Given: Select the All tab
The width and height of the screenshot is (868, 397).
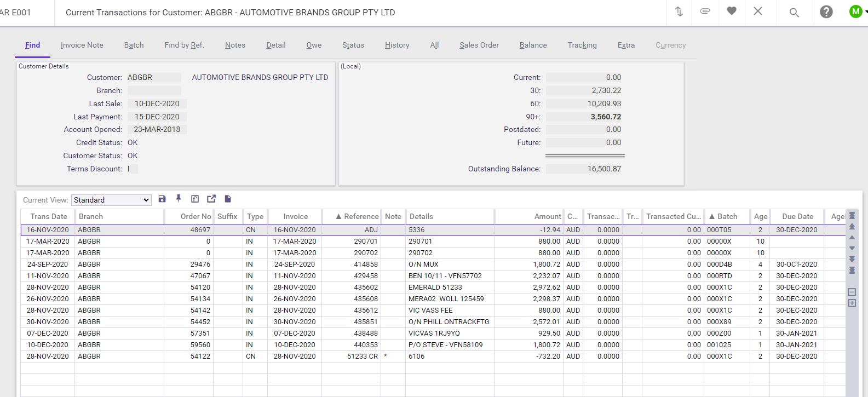Looking at the screenshot, I should tap(434, 45).
